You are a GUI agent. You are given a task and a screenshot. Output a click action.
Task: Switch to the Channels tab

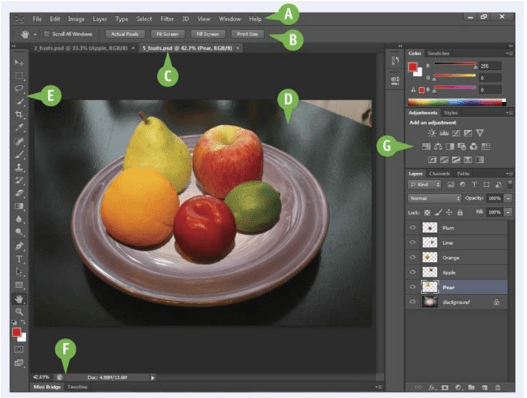[x=439, y=174]
